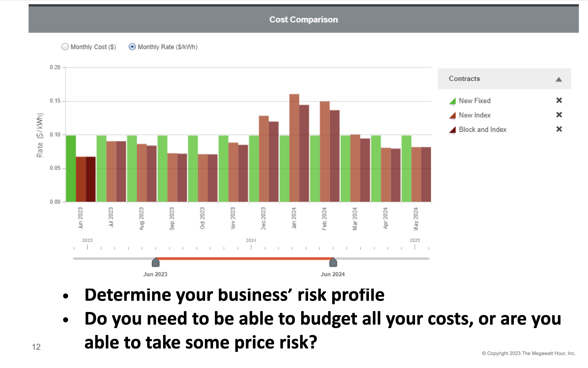This screenshot has height=368, width=588.
Task: Click the orange New Index legend icon
Action: (452, 115)
